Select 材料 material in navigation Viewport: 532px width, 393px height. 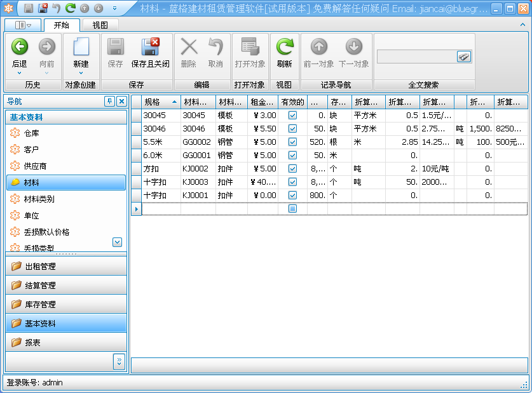[x=66, y=183]
